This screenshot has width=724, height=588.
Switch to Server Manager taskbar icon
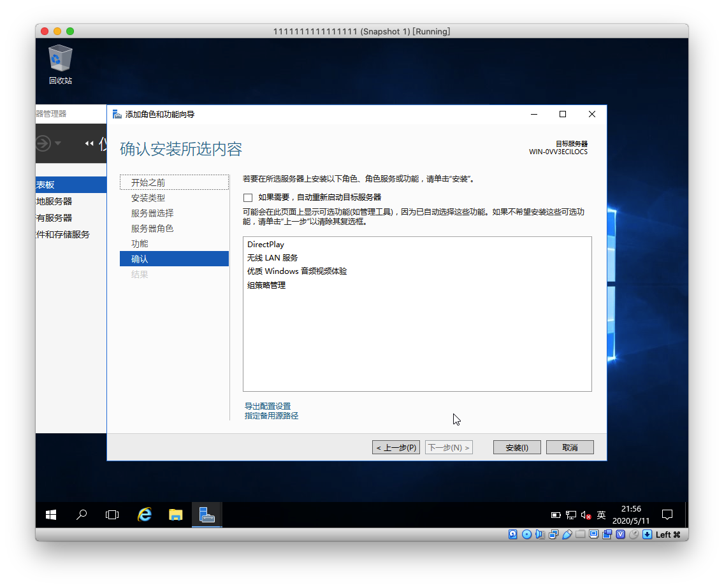click(206, 515)
